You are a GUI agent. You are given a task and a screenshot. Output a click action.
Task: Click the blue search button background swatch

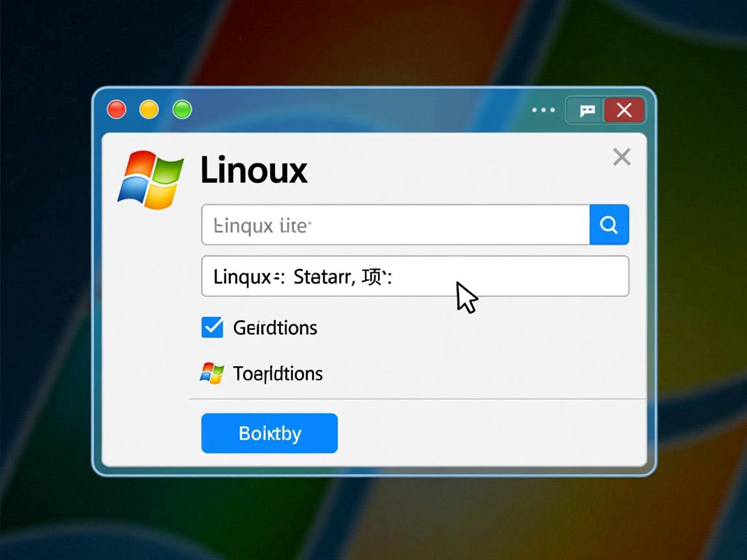click(x=608, y=224)
